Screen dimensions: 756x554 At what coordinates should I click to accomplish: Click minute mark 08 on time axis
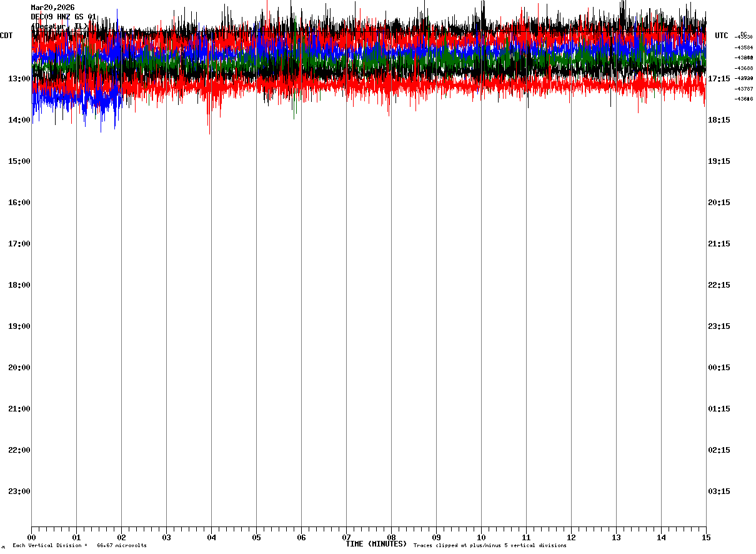pos(391,538)
